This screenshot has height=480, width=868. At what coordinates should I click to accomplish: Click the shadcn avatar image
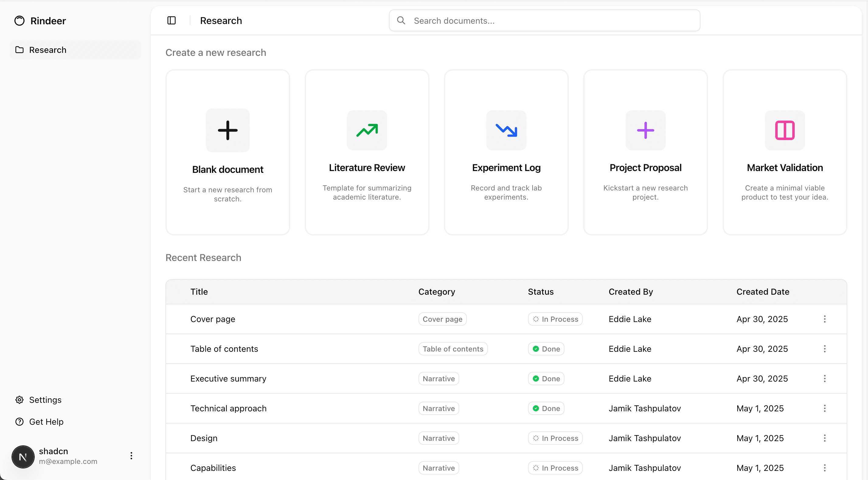23,457
